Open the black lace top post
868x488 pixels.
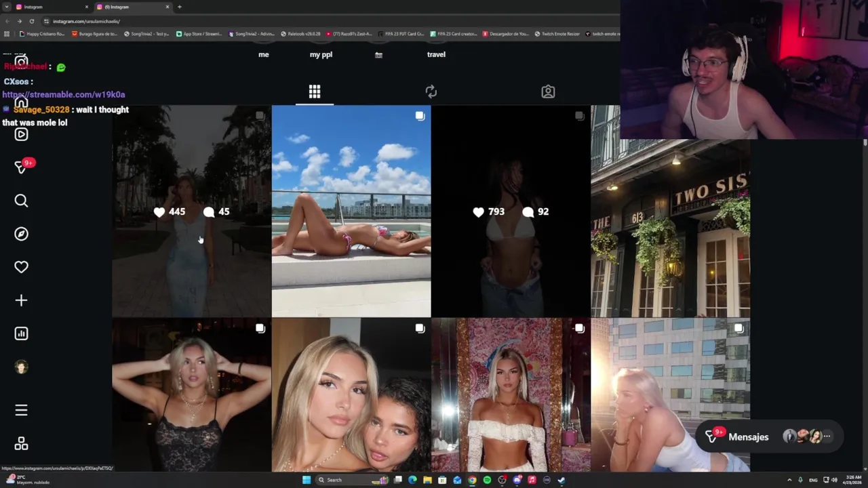click(191, 395)
